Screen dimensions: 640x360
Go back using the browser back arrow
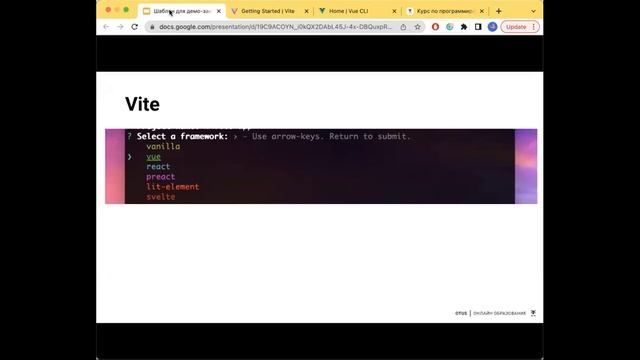pyautogui.click(x=106, y=27)
